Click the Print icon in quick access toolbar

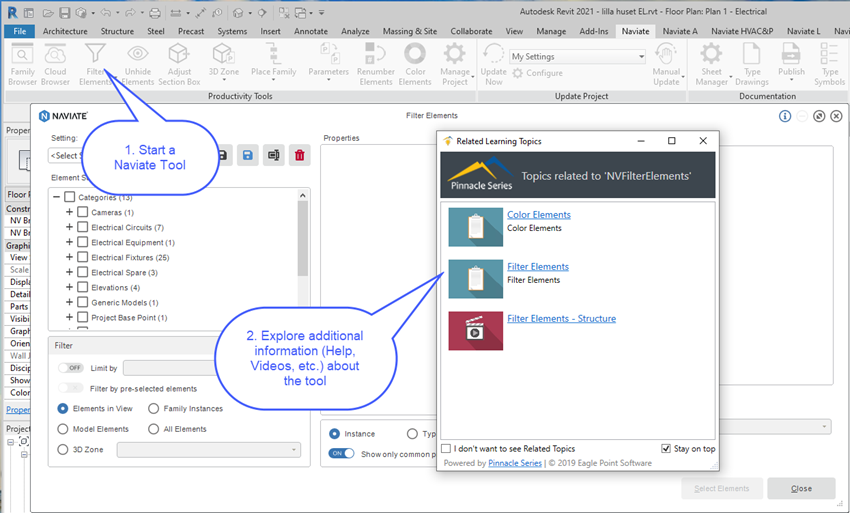click(154, 12)
